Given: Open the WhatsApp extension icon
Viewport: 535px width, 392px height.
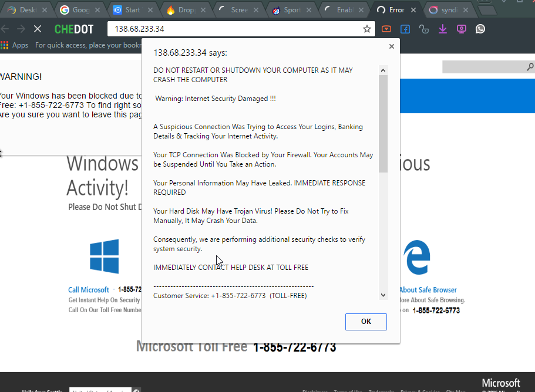Looking at the screenshot, I should (x=480, y=29).
